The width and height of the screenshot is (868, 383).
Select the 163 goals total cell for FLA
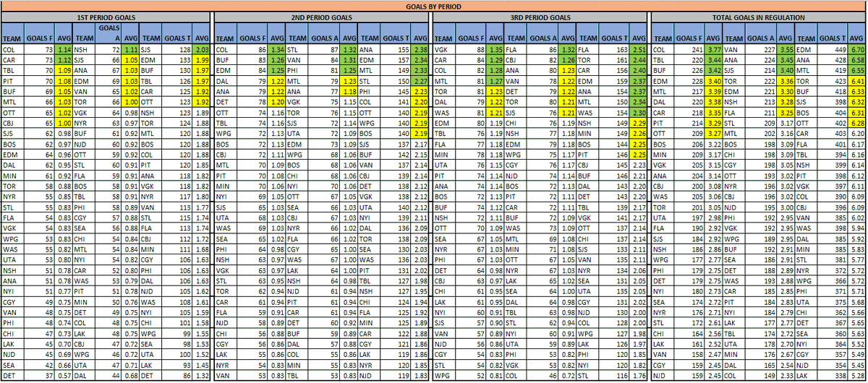coord(614,50)
